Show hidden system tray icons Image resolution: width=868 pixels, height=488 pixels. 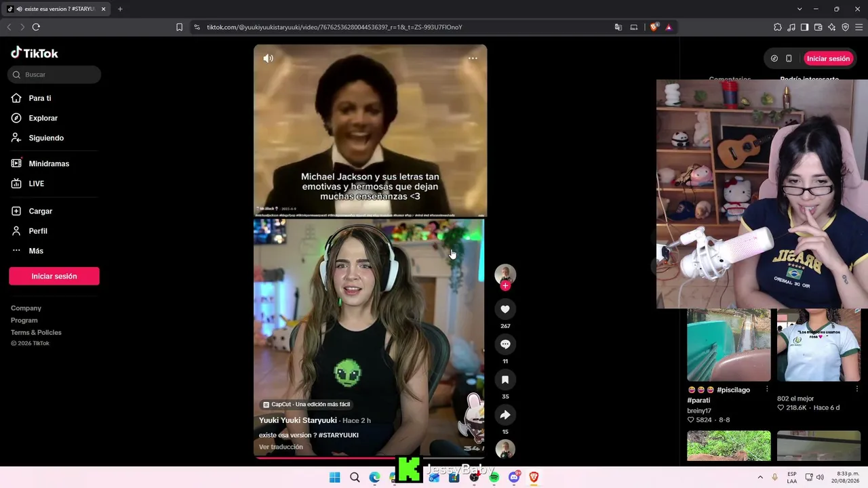coord(760,477)
